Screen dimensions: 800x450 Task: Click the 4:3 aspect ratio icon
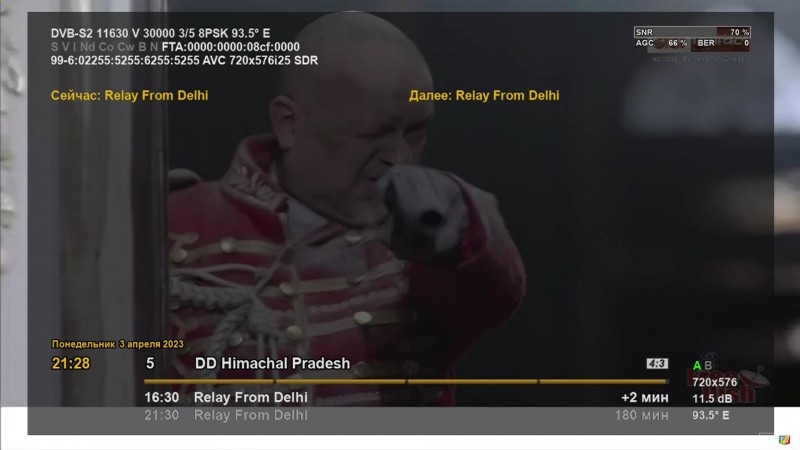tap(657, 363)
